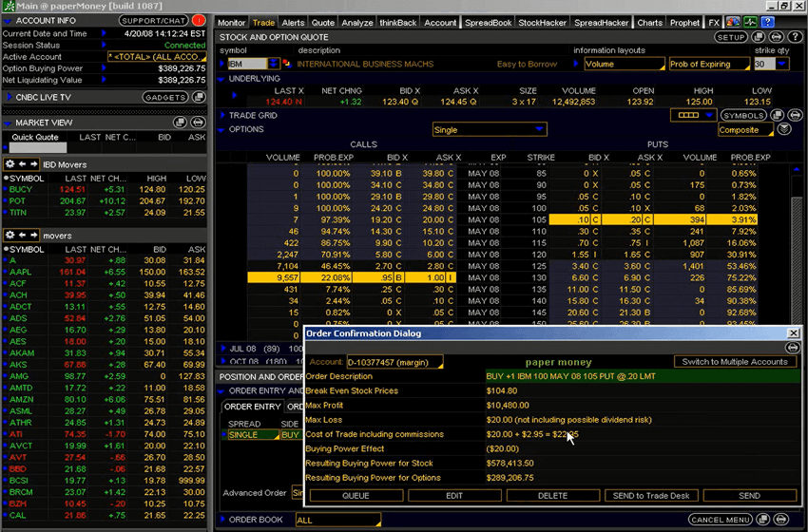Collapse the Account Info panel
808x532 pixels.
coord(8,21)
